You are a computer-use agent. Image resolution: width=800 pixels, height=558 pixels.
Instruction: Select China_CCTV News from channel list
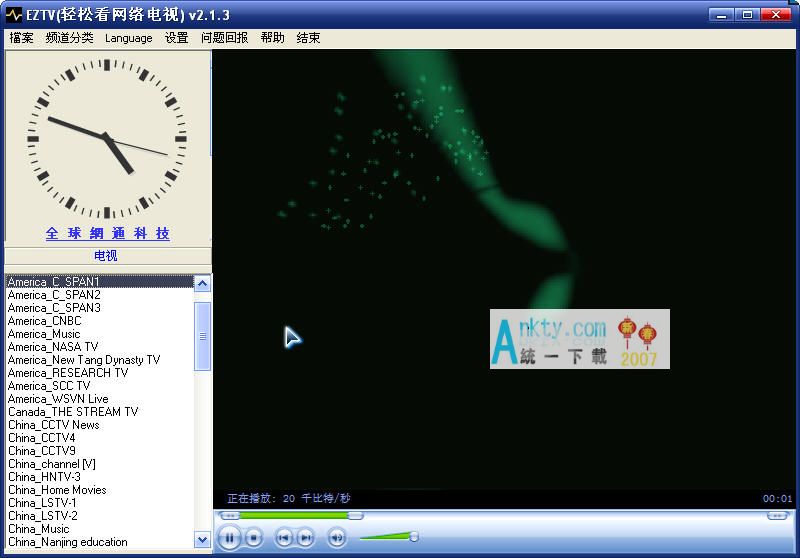(54, 425)
